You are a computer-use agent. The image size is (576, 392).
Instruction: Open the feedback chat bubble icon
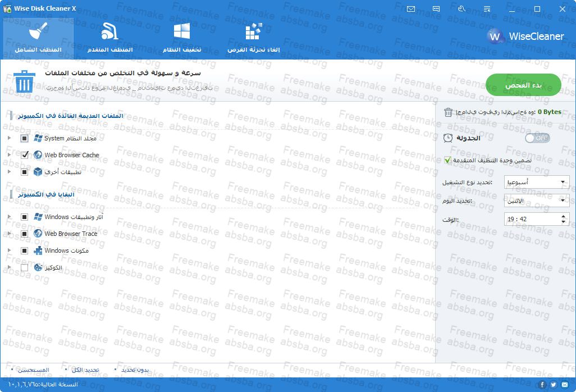point(436,9)
